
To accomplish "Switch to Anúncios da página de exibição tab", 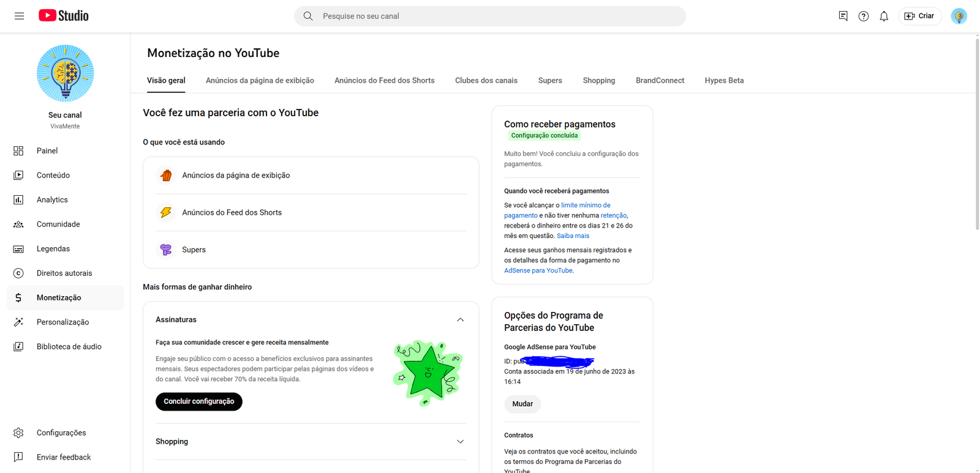I will click(260, 80).
